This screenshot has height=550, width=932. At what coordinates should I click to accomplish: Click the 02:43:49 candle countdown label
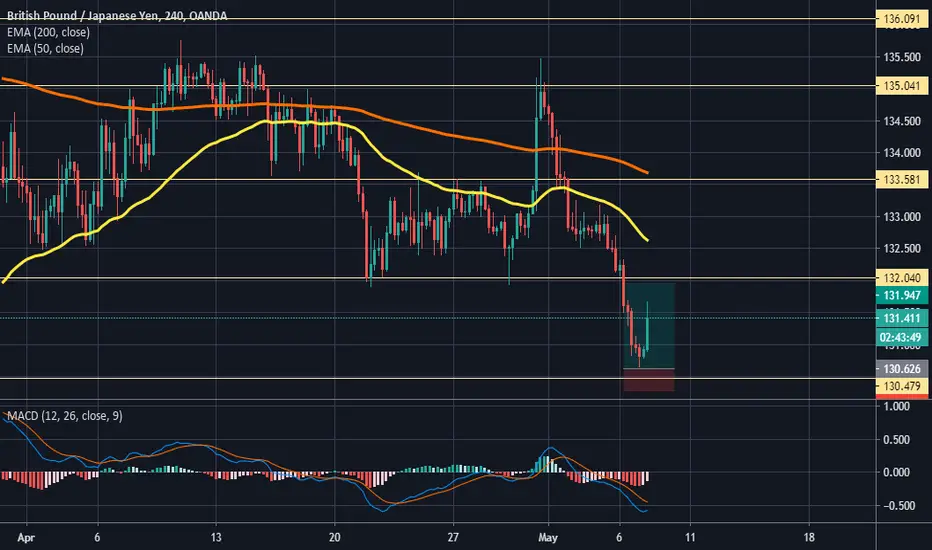point(900,337)
